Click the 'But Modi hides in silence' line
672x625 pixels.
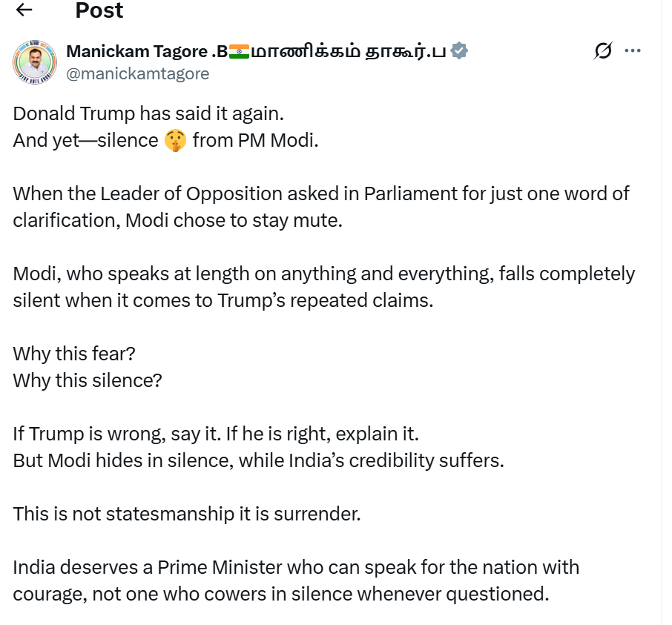point(258,460)
